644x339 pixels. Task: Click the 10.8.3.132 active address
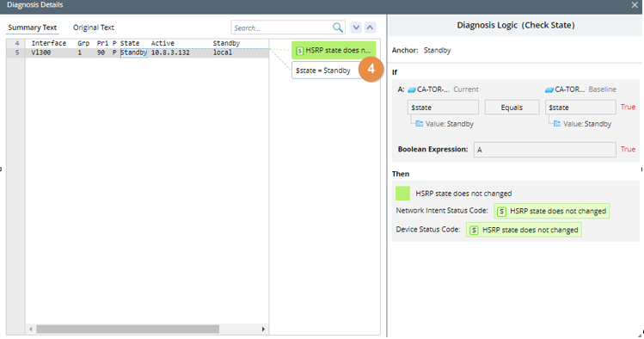170,52
